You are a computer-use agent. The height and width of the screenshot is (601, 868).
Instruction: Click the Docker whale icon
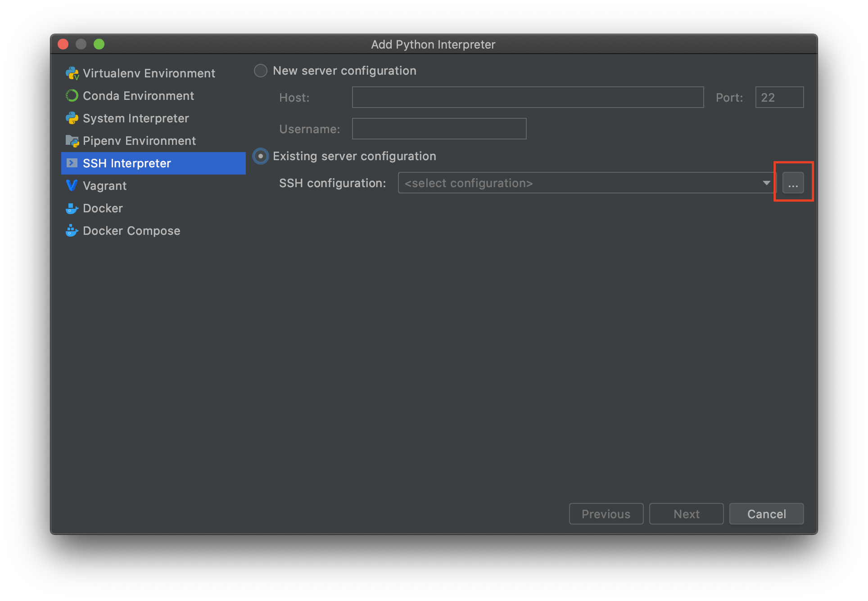pyautogui.click(x=72, y=208)
